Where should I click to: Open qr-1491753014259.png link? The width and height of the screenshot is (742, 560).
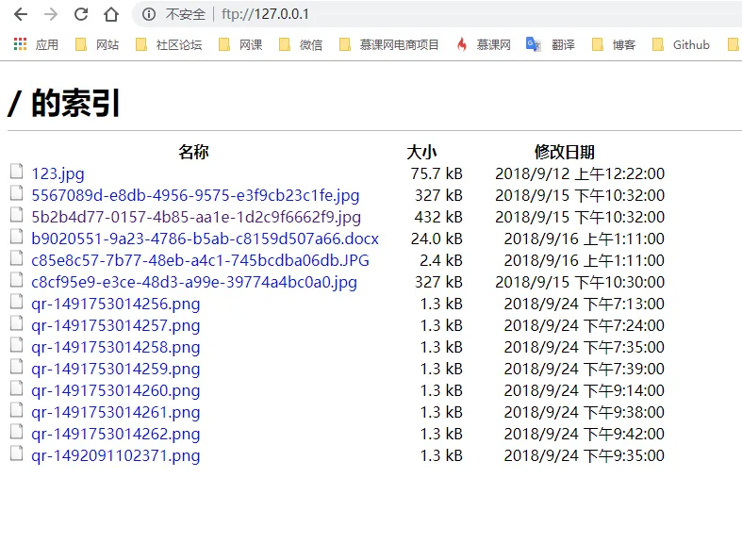(115, 369)
